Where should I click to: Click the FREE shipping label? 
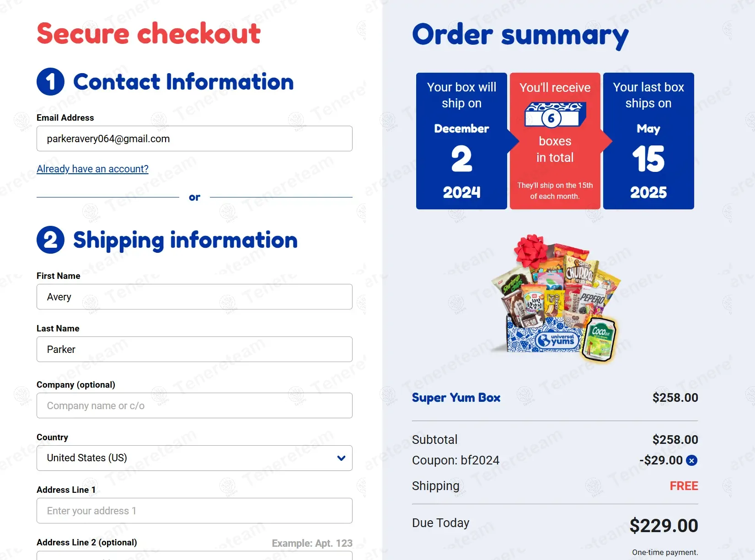[x=684, y=486]
